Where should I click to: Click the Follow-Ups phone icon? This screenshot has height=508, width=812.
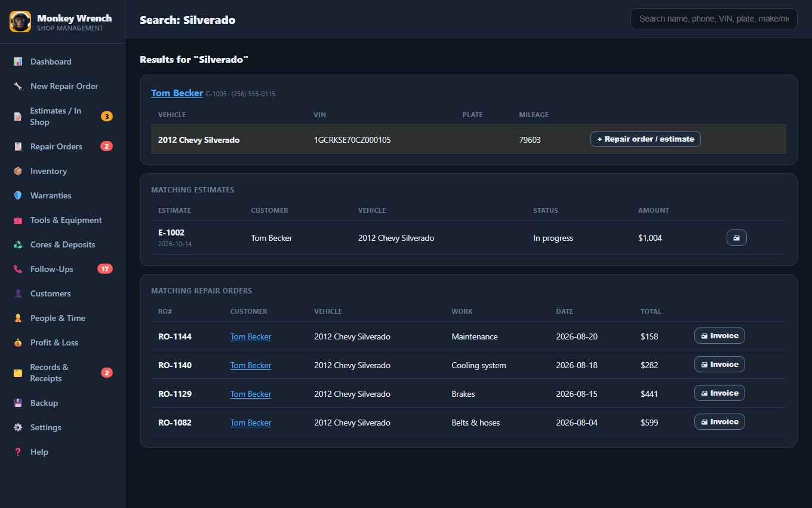click(18, 269)
